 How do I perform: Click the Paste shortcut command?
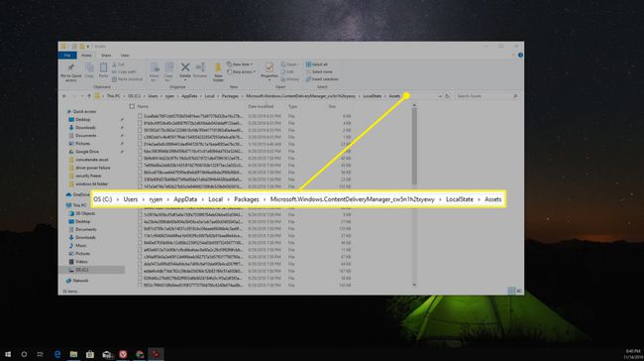[x=128, y=79]
